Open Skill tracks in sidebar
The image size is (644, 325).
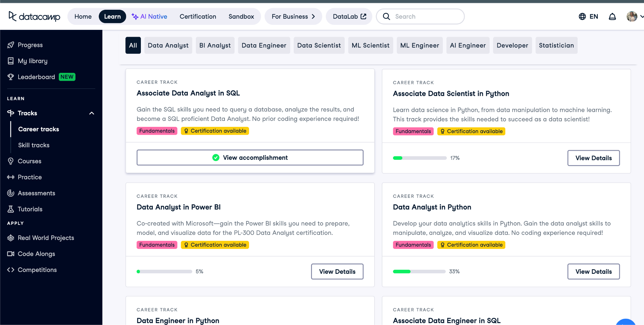pos(34,145)
